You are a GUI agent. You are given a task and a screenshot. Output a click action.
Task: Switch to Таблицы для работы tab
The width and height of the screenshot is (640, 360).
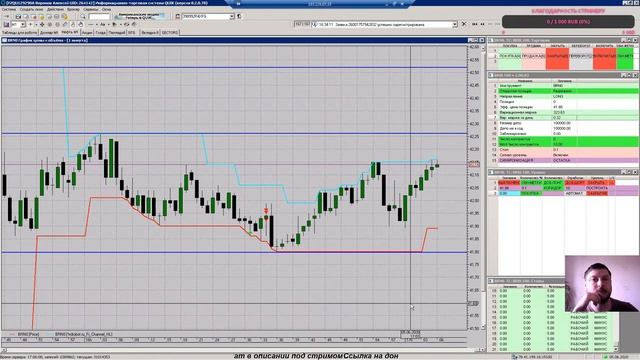coord(20,32)
